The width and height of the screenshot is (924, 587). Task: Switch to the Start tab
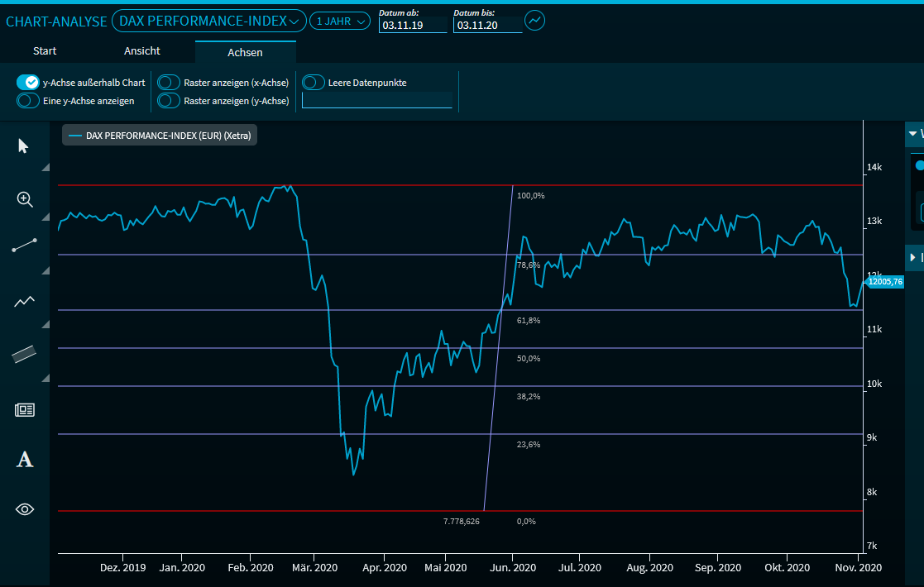tap(45, 51)
